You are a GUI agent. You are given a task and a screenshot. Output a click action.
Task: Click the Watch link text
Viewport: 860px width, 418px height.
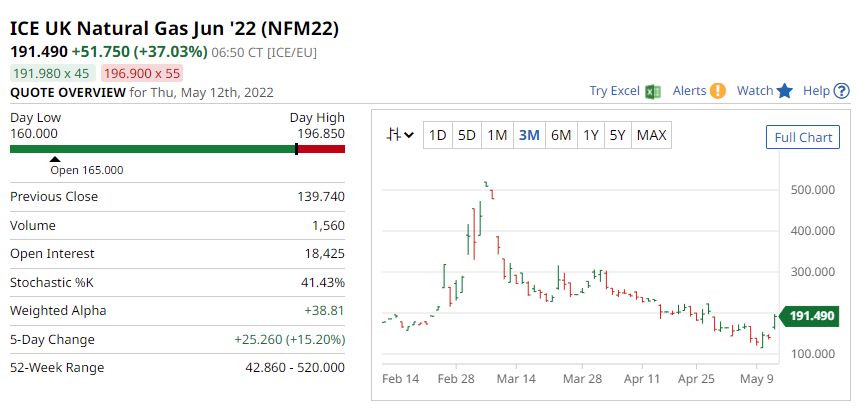pyautogui.click(x=755, y=91)
